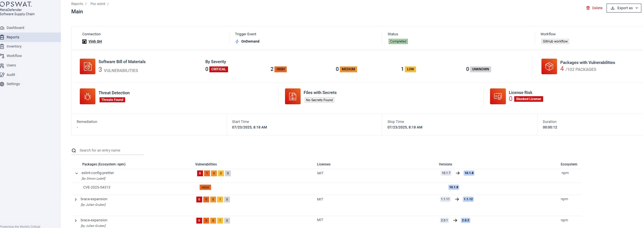Screen dimensions: 644x228
Task: Click the Software Bill of Materials icon
Action: click(x=87, y=66)
